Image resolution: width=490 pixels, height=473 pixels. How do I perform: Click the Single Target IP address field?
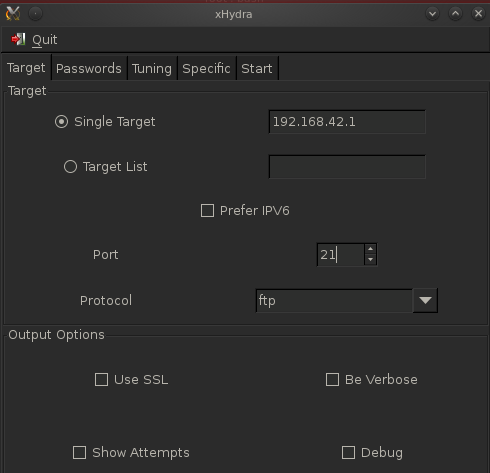347,122
